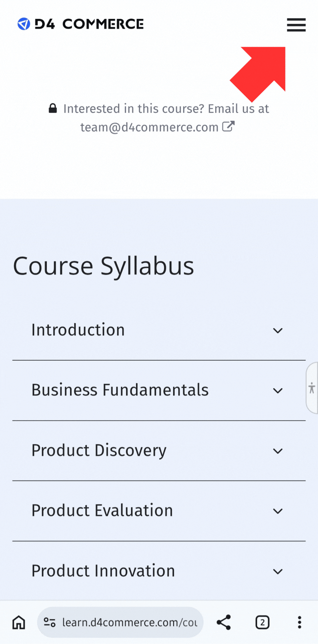Viewport: 318px width, 644px height.
Task: Expand the Product Discovery chevron
Action: tap(278, 451)
